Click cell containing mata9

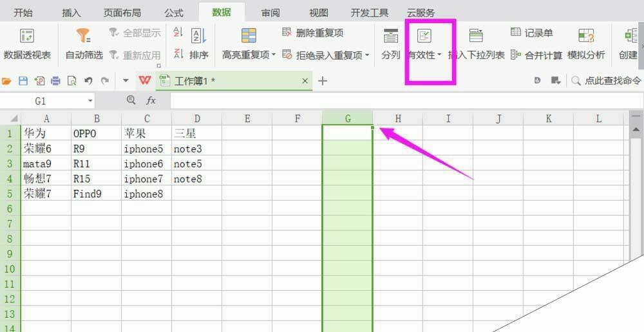click(46, 163)
